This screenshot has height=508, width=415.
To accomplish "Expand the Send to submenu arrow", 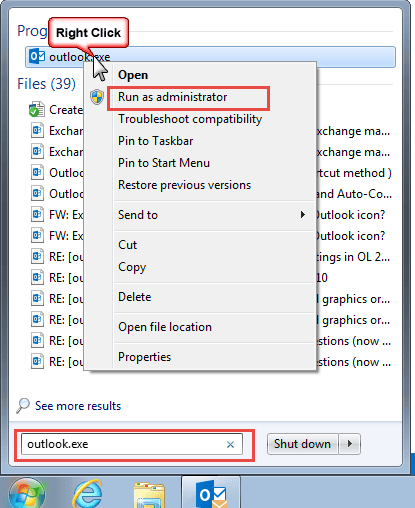I will [x=303, y=215].
